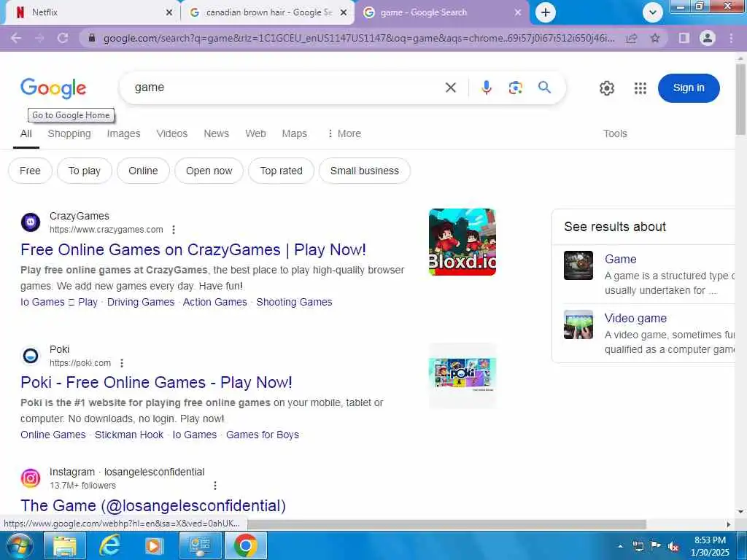Close the Netflix tab

coord(169,12)
